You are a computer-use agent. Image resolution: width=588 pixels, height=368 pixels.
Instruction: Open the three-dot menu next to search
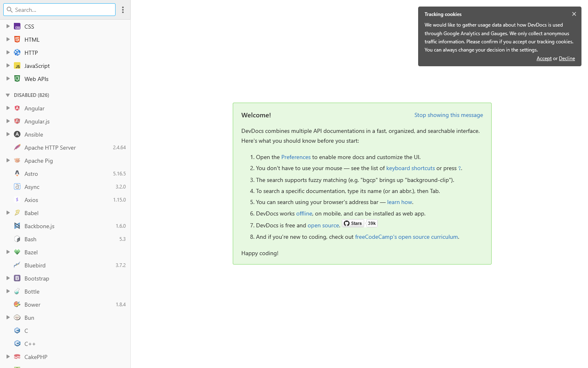pyautogui.click(x=123, y=10)
